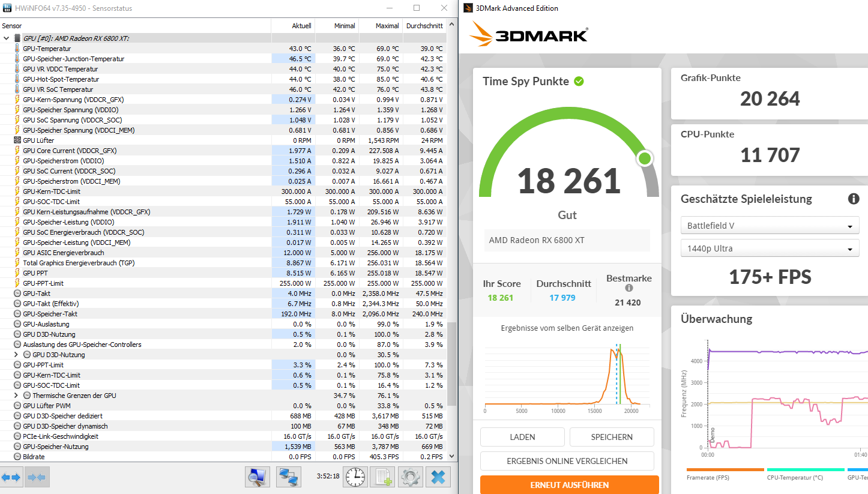Click blue GPU-Te legend swatch
Screen dimensions: 868x494
pyautogui.click(x=858, y=469)
